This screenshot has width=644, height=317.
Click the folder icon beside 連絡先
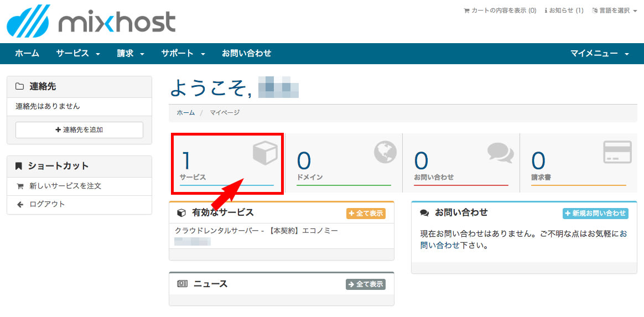point(19,87)
